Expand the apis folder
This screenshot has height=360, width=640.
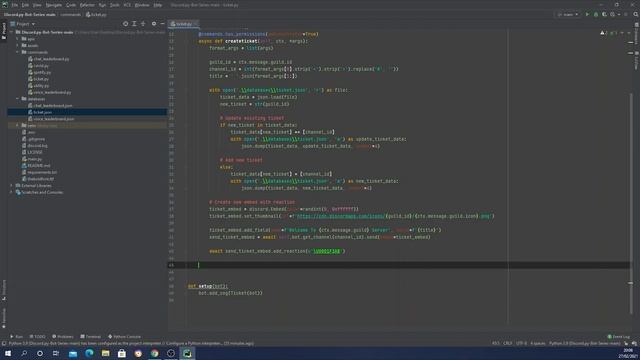(x=18, y=39)
